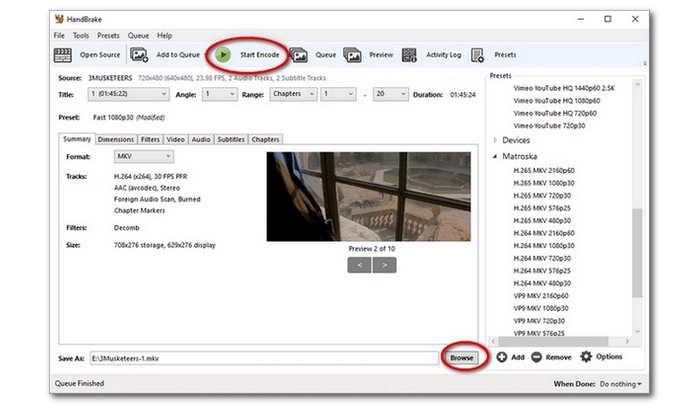Select the H.264 MKV 480p30 preset
Screen dimensions: 700x405
542,283
